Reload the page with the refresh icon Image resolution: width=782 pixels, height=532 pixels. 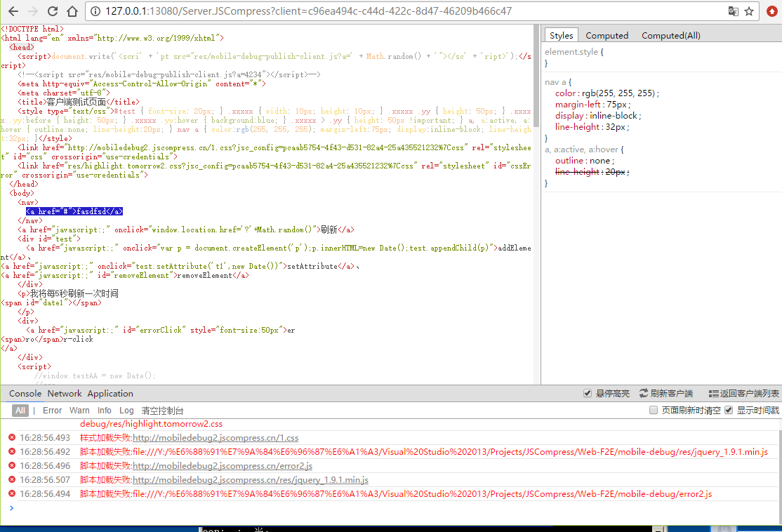coord(53,11)
